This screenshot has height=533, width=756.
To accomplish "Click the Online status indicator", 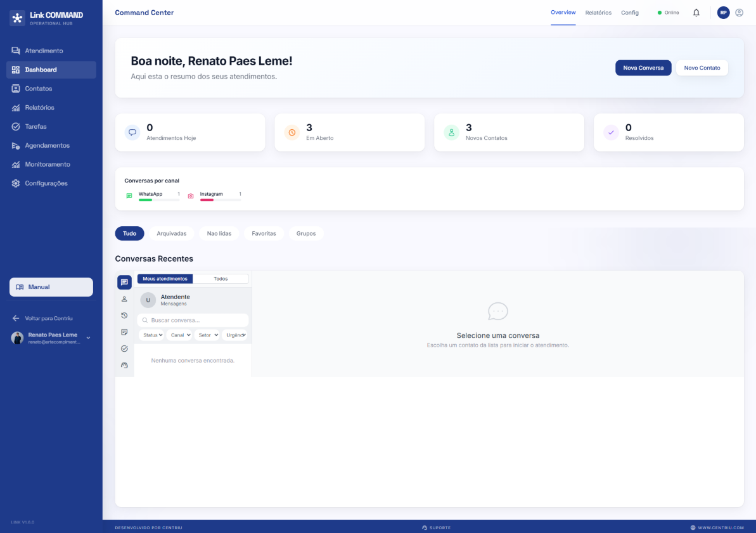I will coord(669,13).
